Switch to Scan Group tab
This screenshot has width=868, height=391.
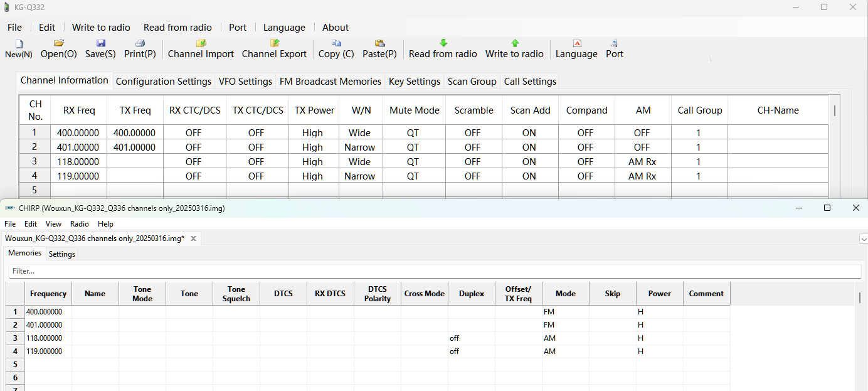tap(472, 82)
